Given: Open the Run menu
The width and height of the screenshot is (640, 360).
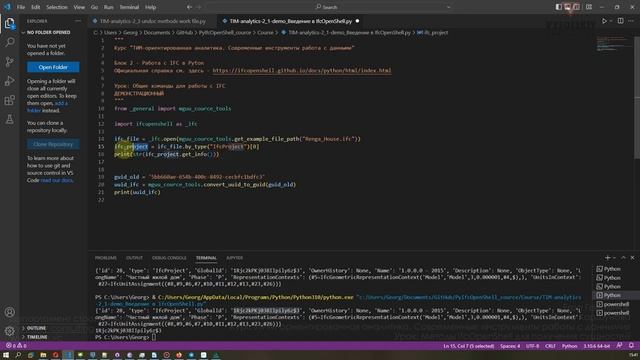Looking at the screenshot, I should (x=109, y=7).
